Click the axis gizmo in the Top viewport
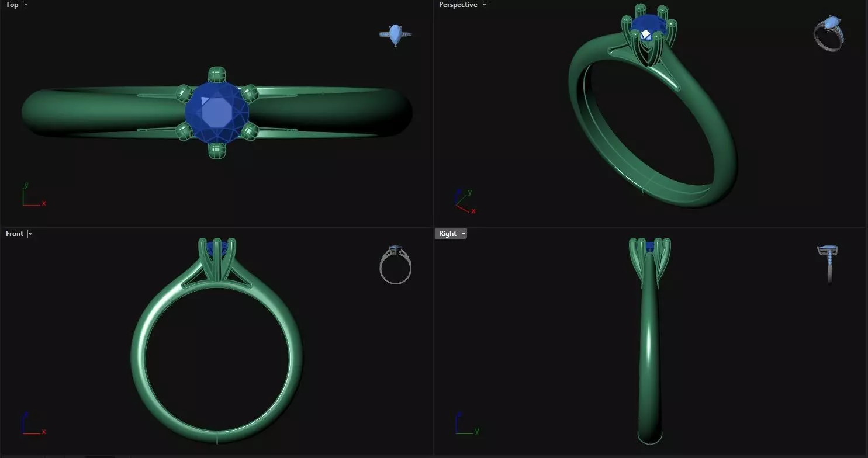868x458 pixels. [x=33, y=195]
